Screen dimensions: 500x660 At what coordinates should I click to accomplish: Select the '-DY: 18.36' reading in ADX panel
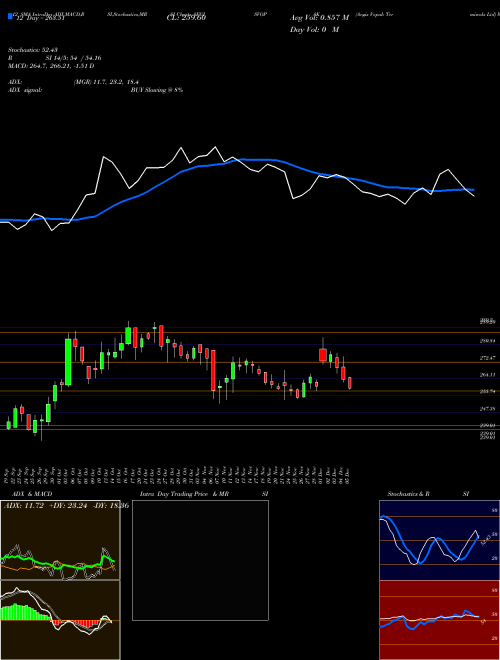[x=110, y=506]
